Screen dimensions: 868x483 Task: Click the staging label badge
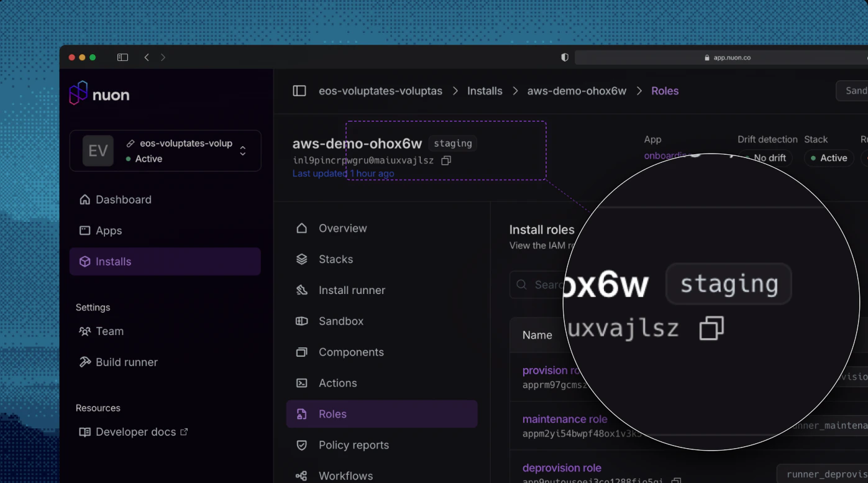(452, 144)
